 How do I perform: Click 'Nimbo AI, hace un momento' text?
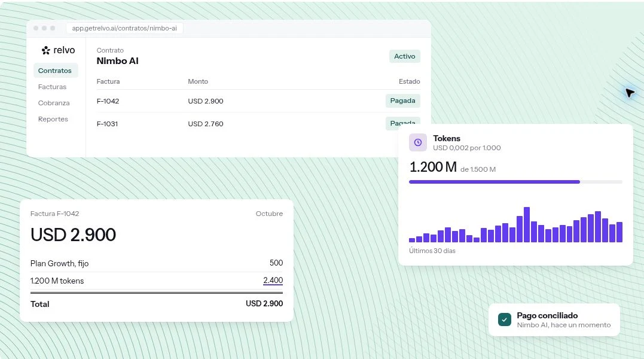tap(563, 325)
